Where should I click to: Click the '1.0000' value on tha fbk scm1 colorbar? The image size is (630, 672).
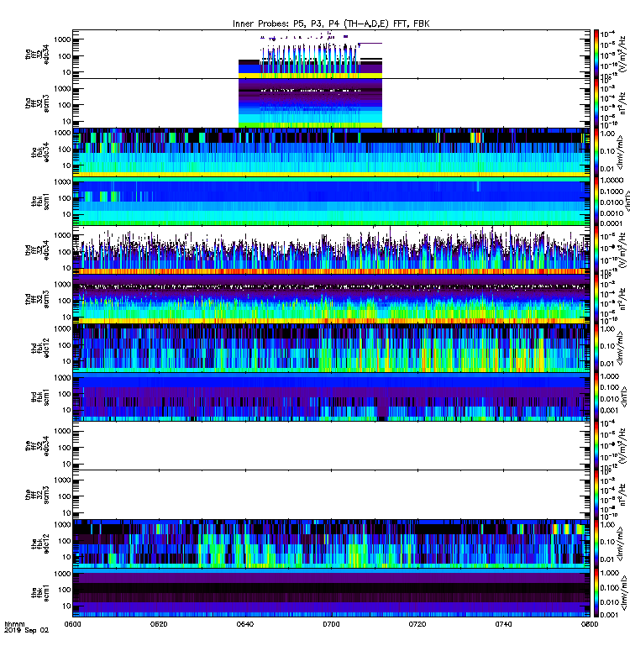tap(612, 181)
